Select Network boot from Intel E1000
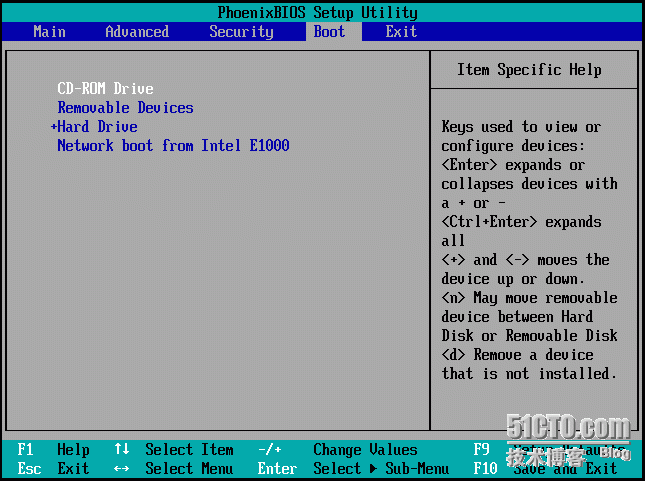 coord(173,145)
